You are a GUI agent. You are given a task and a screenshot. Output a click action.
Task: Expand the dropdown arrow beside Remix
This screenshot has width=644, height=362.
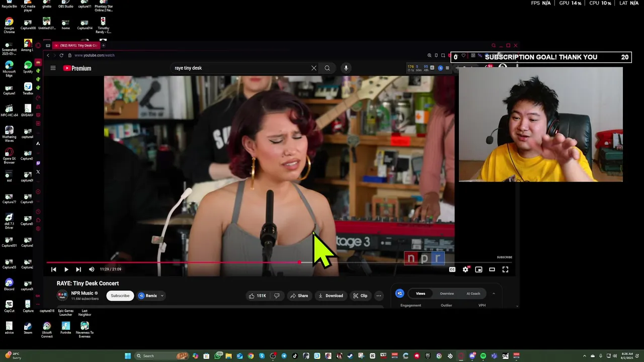pos(162,296)
